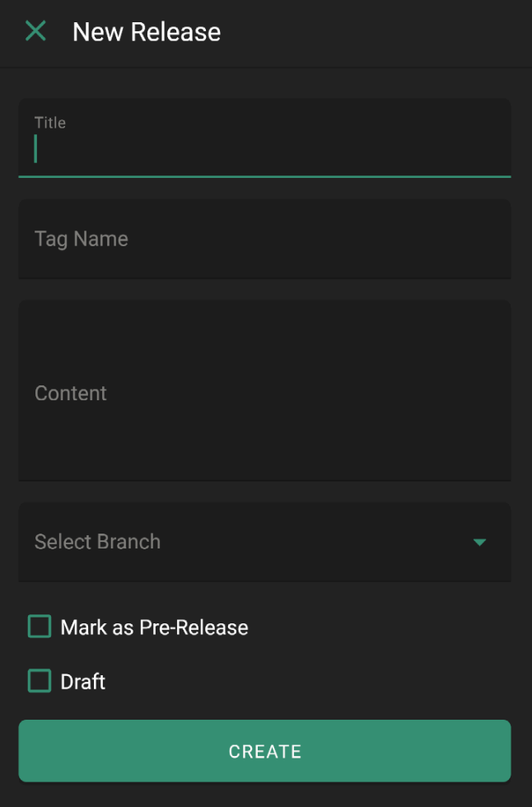Image resolution: width=532 pixels, height=807 pixels.
Task: Focus the Title input field
Action: coord(264,138)
